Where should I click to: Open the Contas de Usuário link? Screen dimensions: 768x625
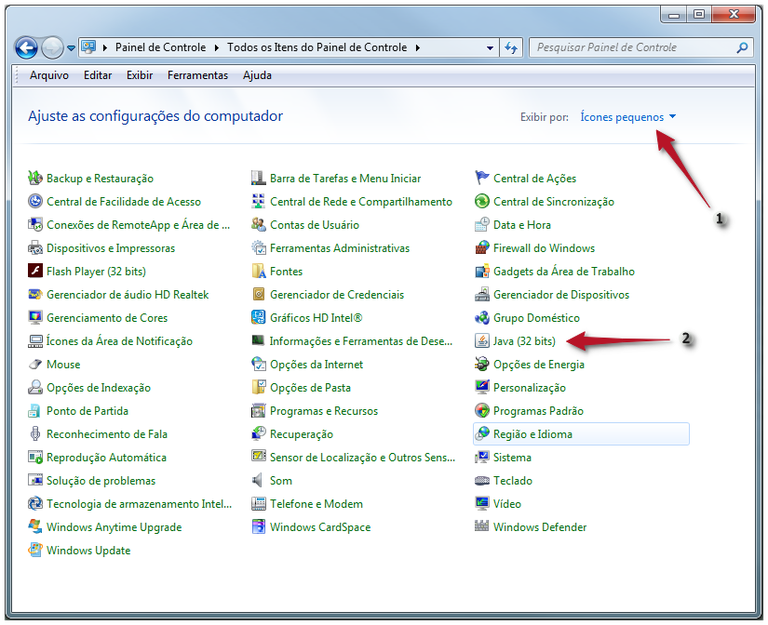(314, 225)
